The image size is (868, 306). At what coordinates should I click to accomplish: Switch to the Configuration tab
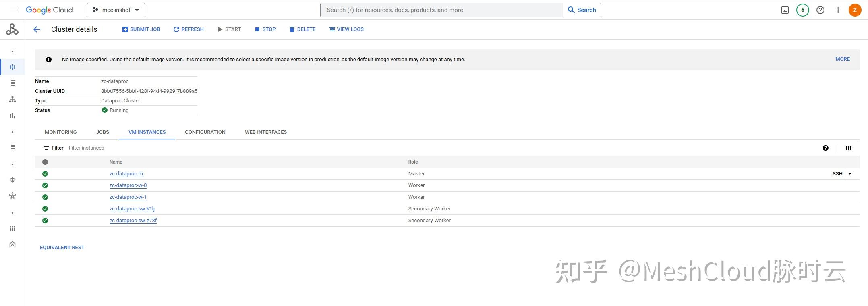tap(205, 132)
